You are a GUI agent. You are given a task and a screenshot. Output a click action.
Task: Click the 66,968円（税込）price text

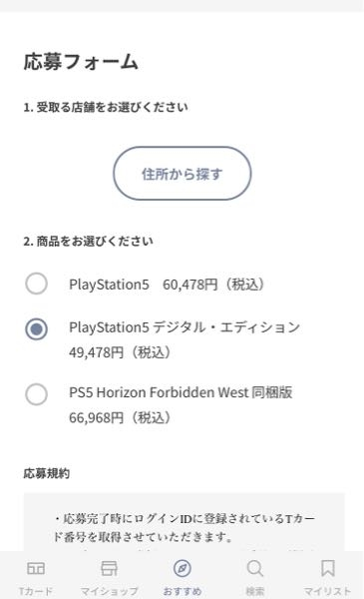tap(120, 417)
